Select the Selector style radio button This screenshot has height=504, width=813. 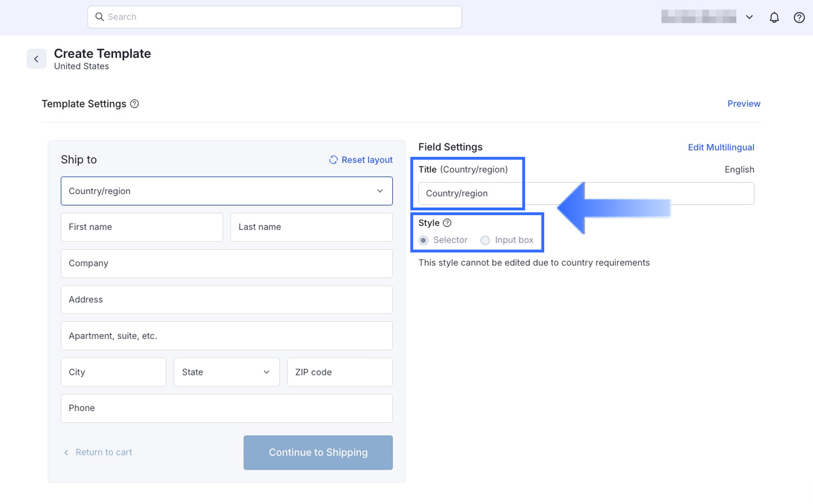pos(424,240)
